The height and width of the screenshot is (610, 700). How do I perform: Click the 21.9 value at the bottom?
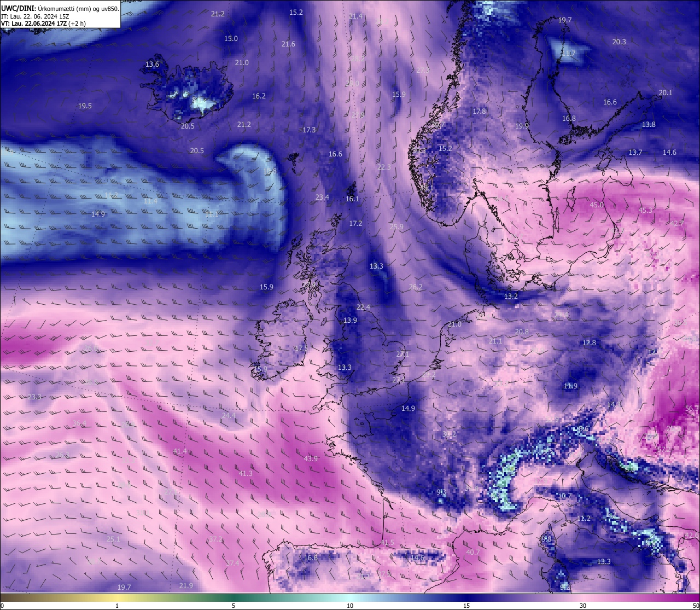186,586
